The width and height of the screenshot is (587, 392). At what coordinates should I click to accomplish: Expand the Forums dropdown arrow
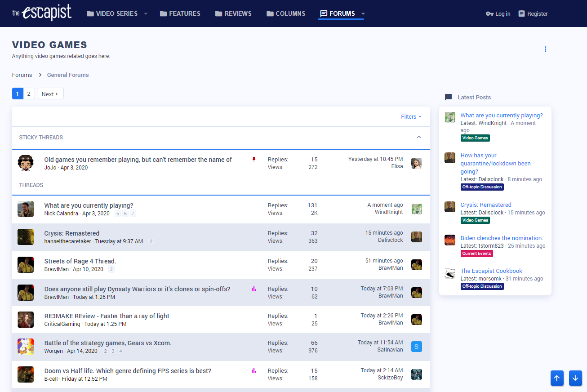363,13
